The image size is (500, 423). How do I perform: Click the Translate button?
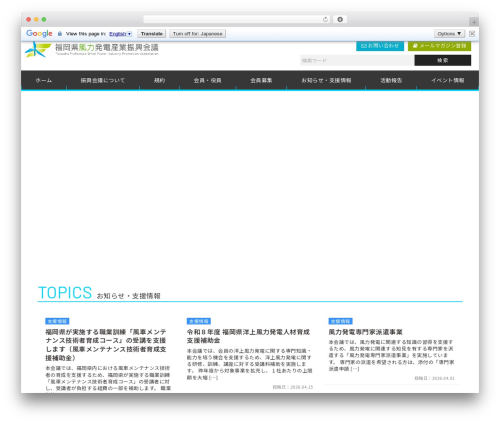pyautogui.click(x=152, y=34)
